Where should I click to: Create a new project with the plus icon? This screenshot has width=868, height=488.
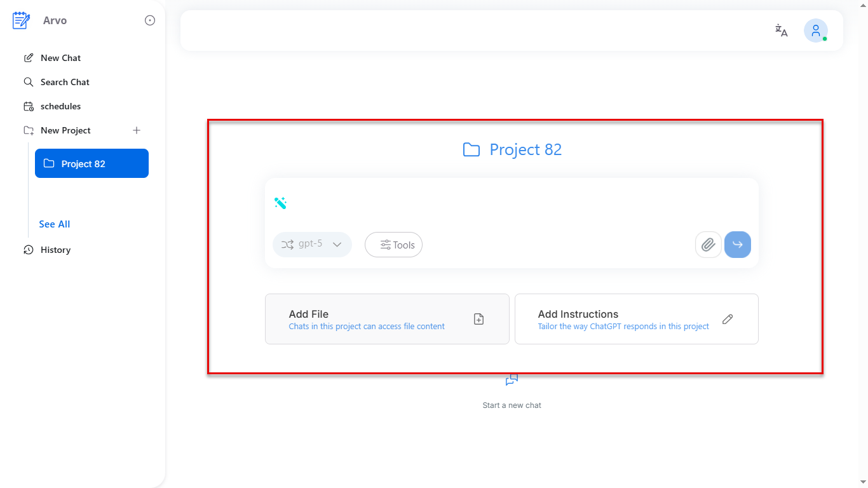tap(137, 130)
